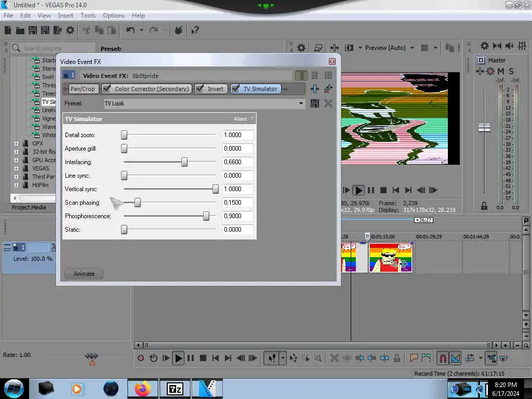Click the Plug-In Chain button icon
The width and height of the screenshot is (532, 399).
tap(314, 89)
